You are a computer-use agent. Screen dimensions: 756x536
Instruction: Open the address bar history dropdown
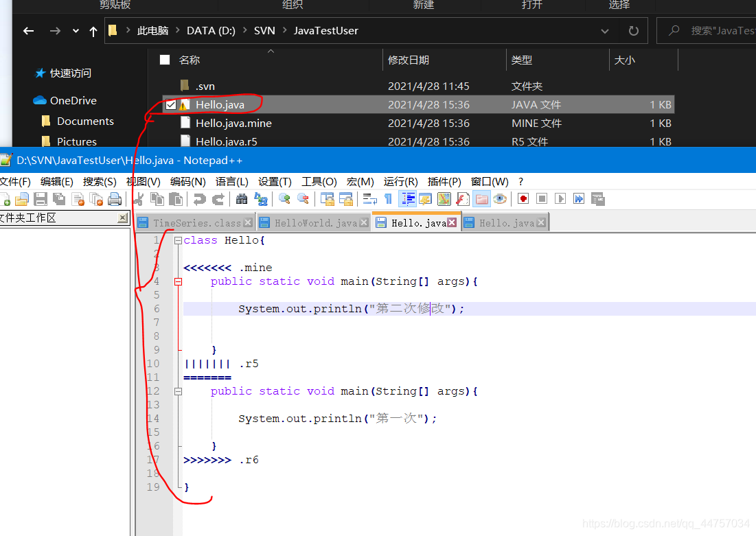[605, 31]
